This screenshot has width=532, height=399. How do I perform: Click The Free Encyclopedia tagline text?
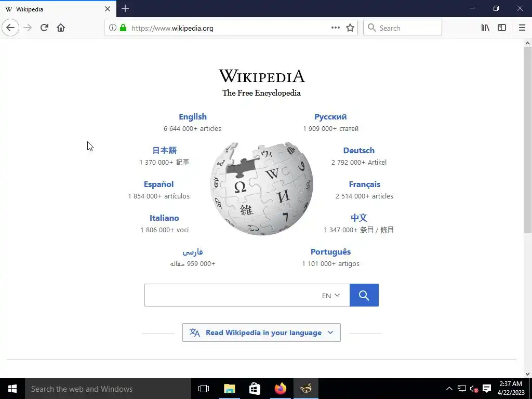coord(262,93)
